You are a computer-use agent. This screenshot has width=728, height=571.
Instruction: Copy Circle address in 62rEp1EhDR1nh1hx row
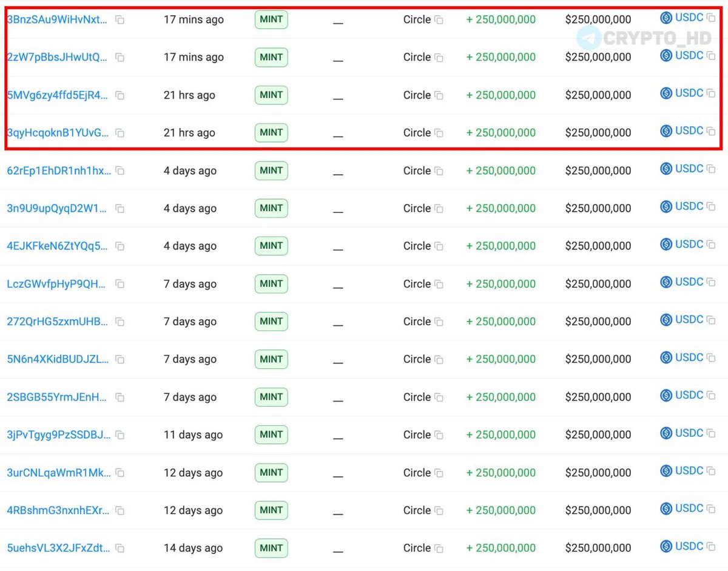point(439,171)
